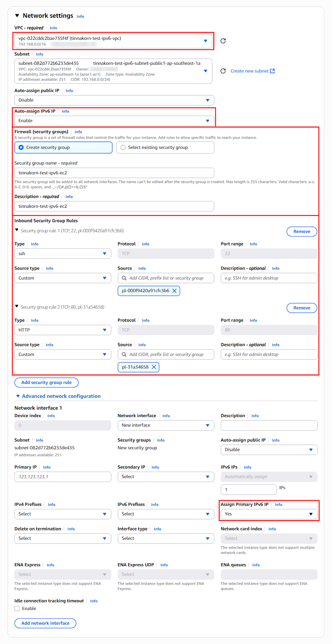Viewport: 332px width, 644px height.
Task: Collapse the Network settings section triangle
Action: pyautogui.click(x=17, y=16)
